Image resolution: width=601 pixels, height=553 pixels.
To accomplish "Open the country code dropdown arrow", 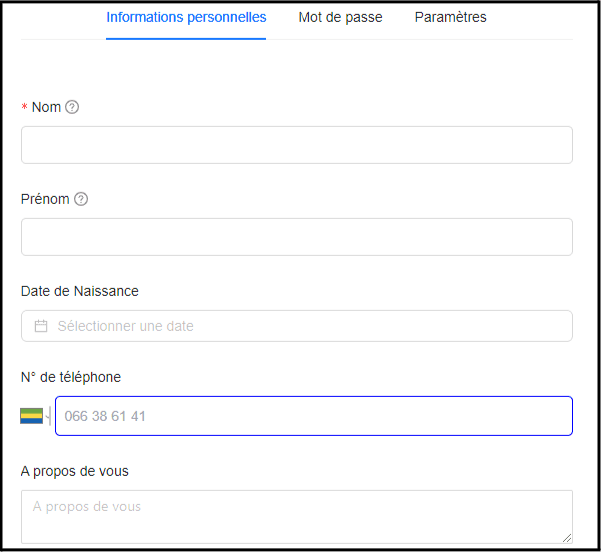I will 48,416.
